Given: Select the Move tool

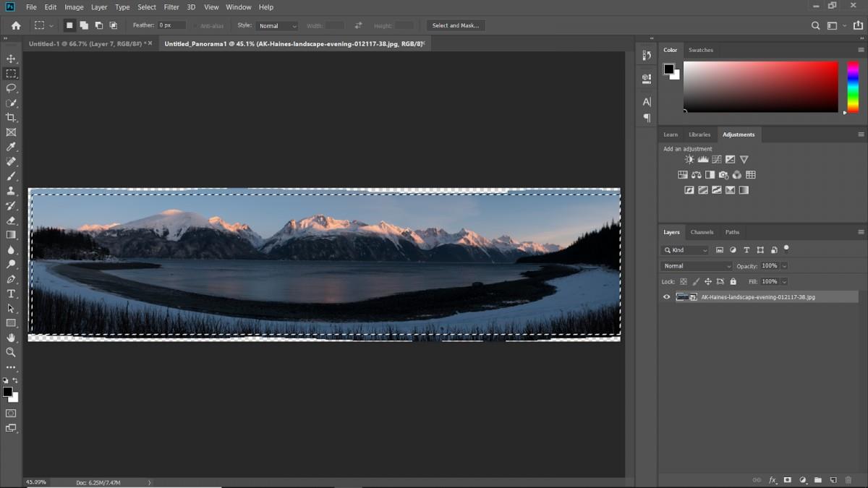Looking at the screenshot, I should (11, 59).
